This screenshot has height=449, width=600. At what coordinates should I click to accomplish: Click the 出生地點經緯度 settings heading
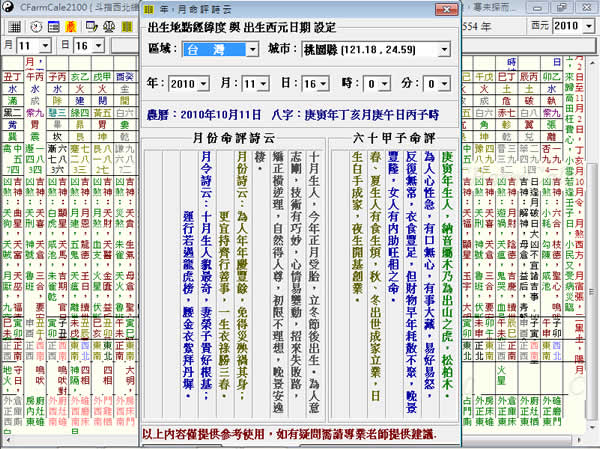(x=242, y=27)
